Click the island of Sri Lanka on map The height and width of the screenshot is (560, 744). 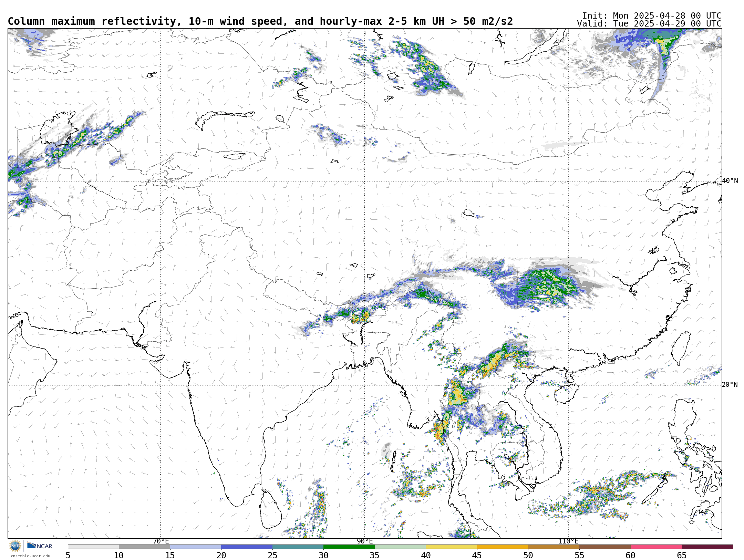click(x=271, y=510)
